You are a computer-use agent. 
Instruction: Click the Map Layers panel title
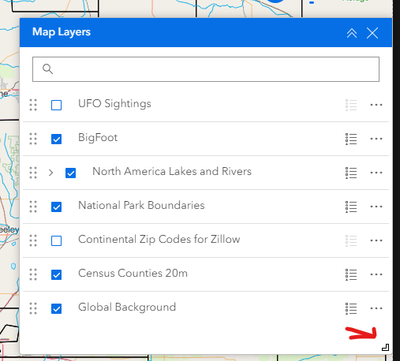pos(61,32)
